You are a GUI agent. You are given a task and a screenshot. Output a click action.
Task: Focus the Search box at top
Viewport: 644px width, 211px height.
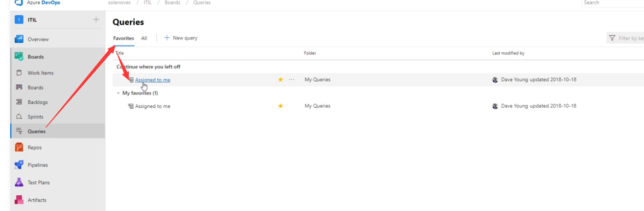point(612,2)
